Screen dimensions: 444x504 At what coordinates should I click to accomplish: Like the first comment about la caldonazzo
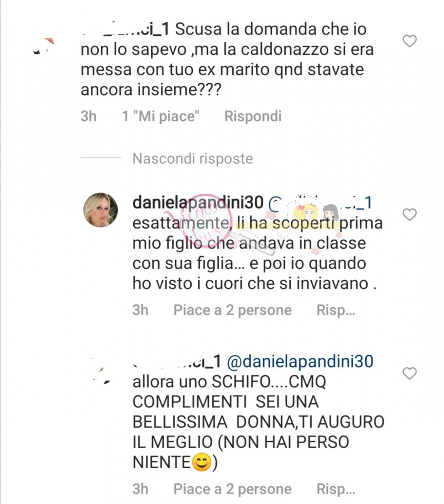point(410,41)
